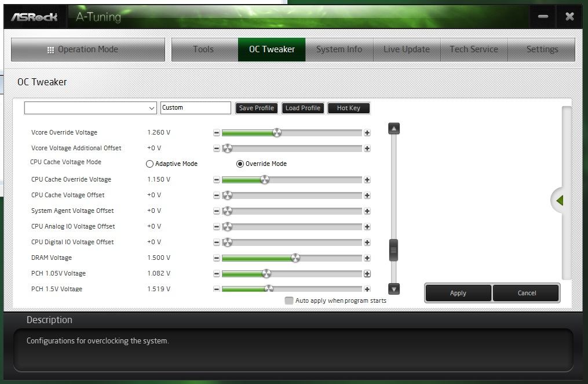The image size is (588, 384).
Task: Click Load Profile button
Action: 303,108
